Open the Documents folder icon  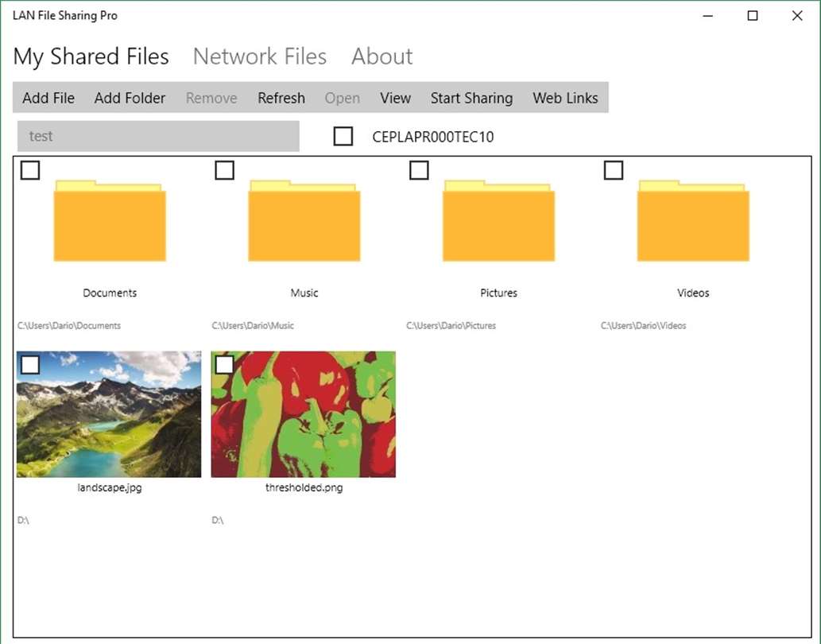(110, 222)
